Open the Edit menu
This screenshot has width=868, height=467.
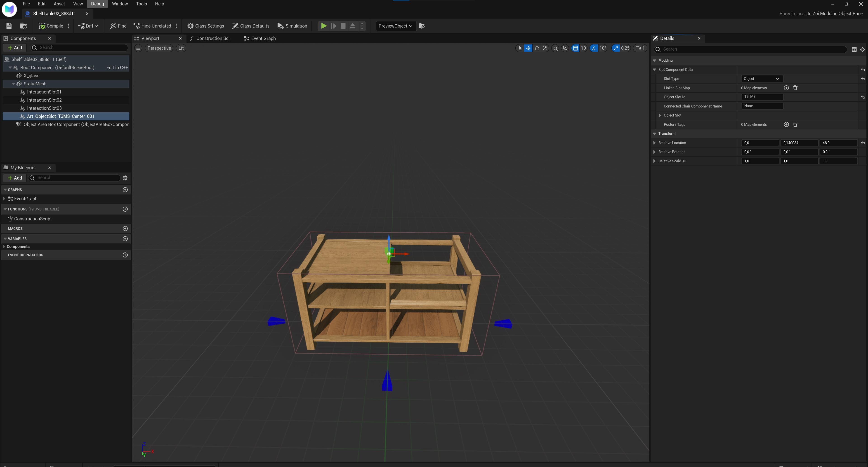[42, 4]
